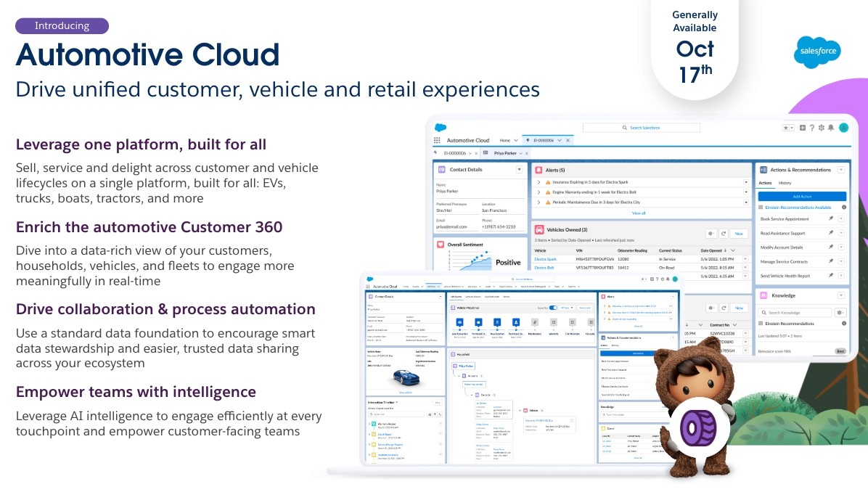The height and width of the screenshot is (492, 868).
Task: Toggle the milestones switch in front window
Action: pos(552,308)
